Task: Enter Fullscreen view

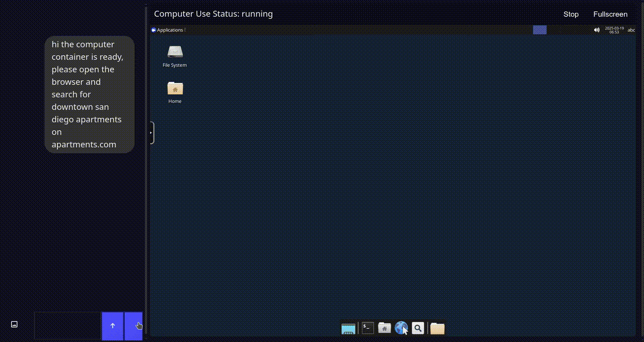Action: tap(610, 14)
